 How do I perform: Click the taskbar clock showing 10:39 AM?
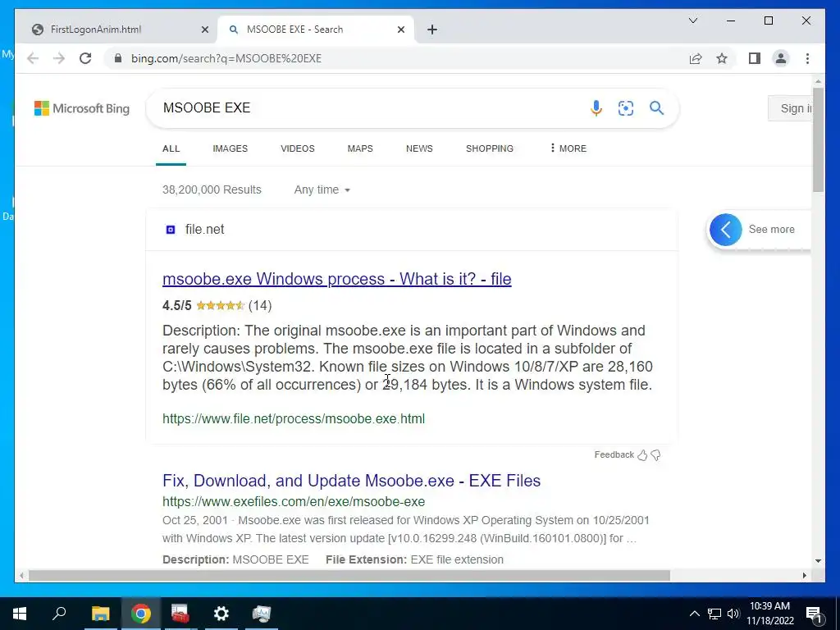click(x=769, y=614)
